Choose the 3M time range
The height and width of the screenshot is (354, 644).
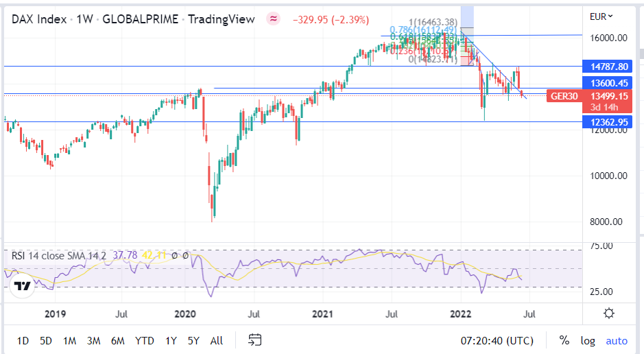93,340
